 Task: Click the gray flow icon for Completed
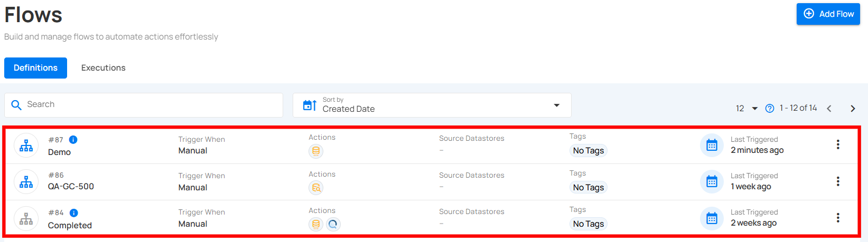coord(26,218)
